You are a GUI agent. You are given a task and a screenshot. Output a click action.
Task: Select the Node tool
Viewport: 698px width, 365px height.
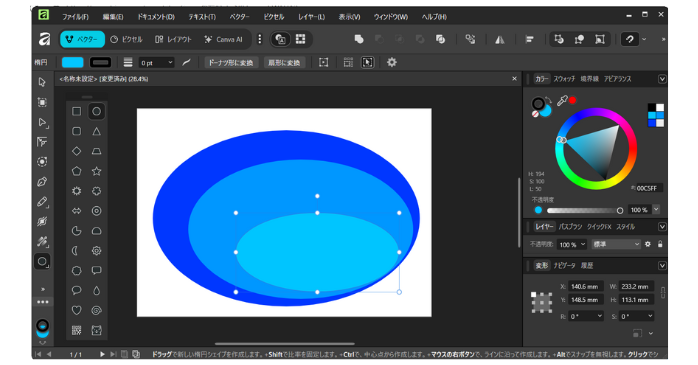click(42, 122)
